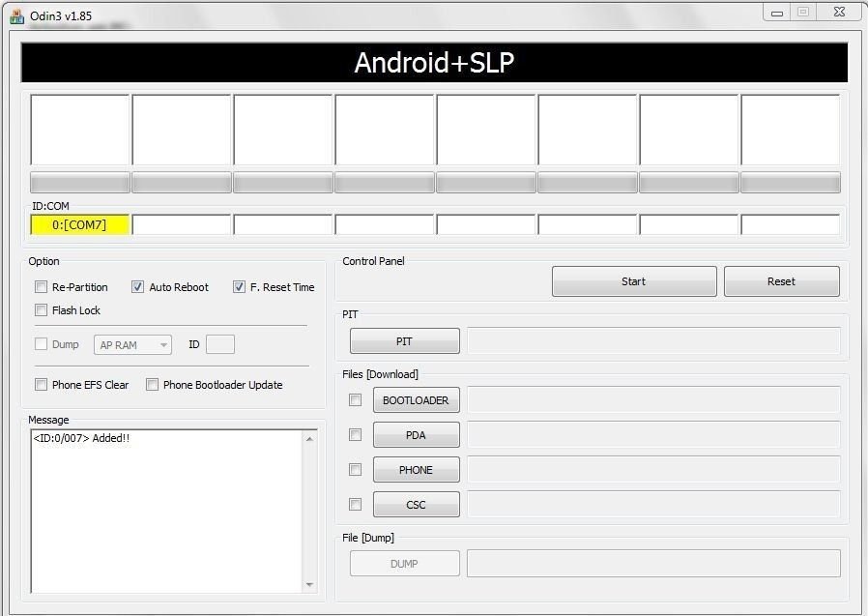Click the Odin3 app icon in title bar
Image resolution: width=868 pixels, height=616 pixels.
16,16
